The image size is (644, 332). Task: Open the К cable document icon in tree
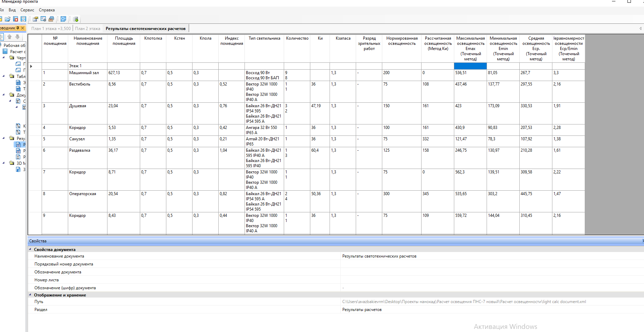click(x=18, y=126)
